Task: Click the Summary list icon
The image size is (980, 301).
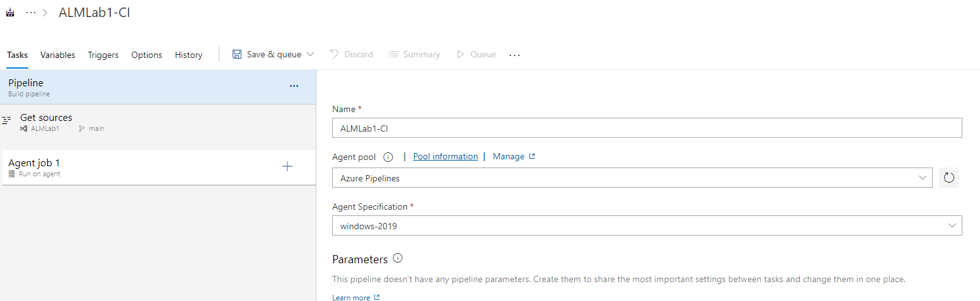Action: click(393, 54)
